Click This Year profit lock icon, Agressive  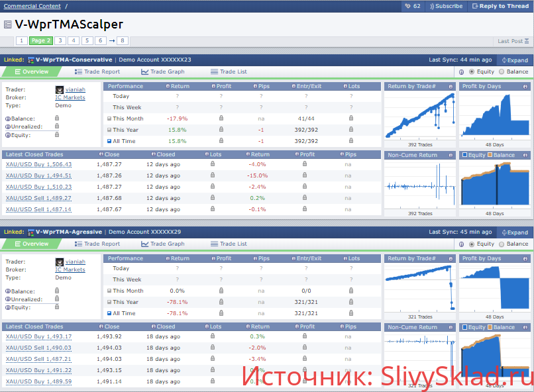click(x=221, y=301)
